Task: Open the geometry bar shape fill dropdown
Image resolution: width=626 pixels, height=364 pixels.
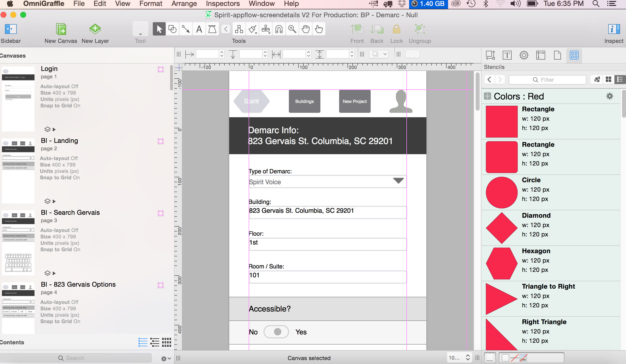Action: click(x=379, y=54)
